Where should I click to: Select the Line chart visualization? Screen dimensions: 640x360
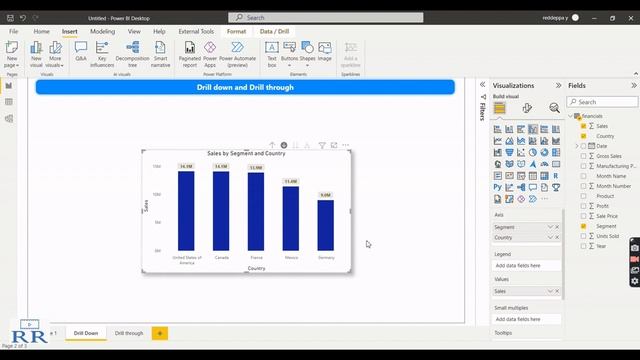click(498, 141)
